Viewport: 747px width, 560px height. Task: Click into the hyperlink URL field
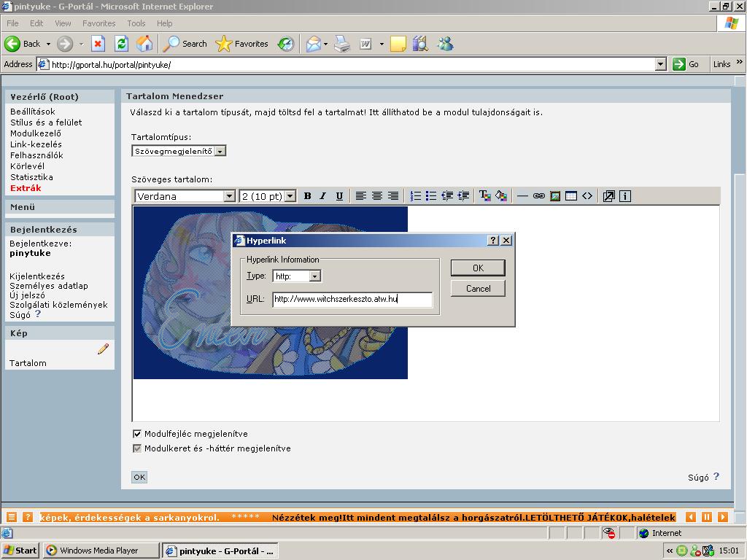(x=352, y=299)
